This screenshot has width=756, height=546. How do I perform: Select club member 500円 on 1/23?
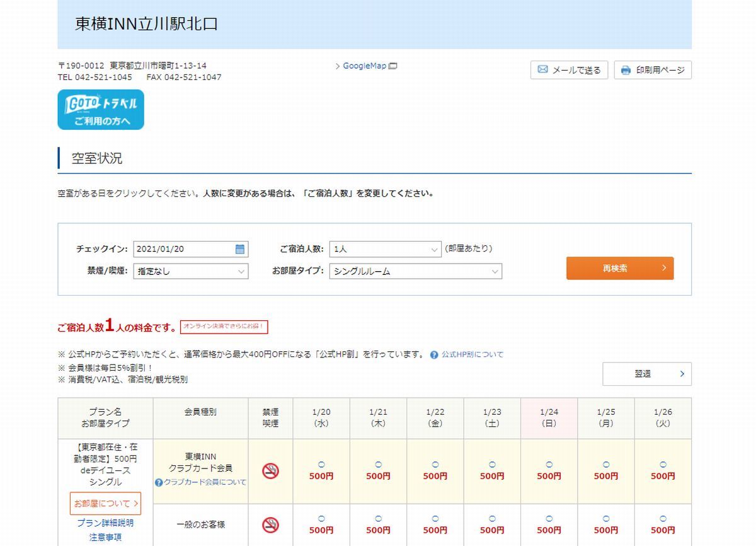492,476
